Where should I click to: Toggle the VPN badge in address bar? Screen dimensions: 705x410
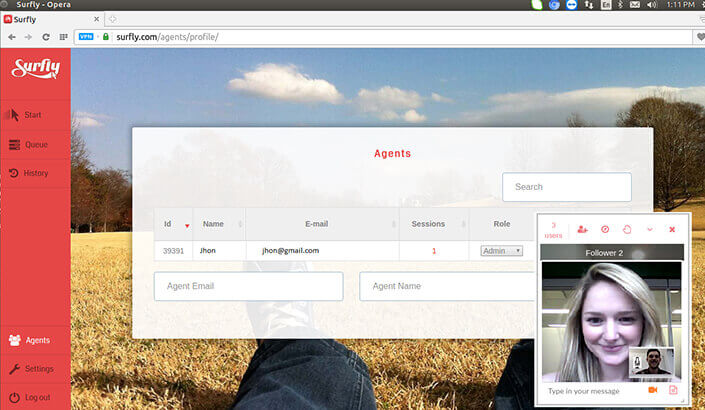(86, 36)
